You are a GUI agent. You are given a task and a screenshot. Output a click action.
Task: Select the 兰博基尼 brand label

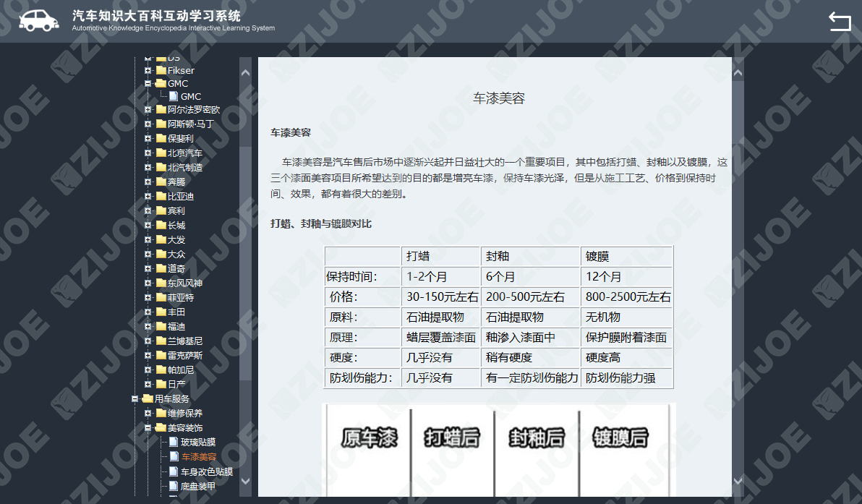[184, 341]
